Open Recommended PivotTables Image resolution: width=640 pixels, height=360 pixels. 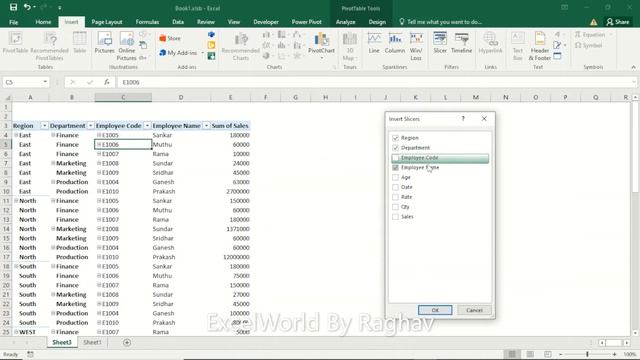click(x=49, y=47)
